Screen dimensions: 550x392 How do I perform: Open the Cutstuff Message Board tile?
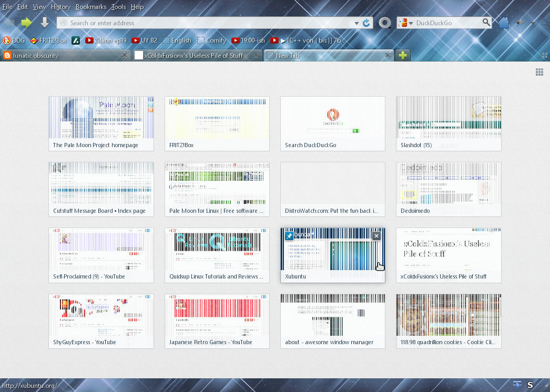(x=101, y=189)
